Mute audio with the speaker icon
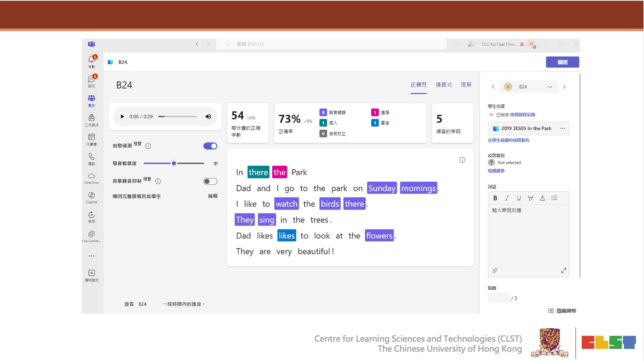The height and width of the screenshot is (362, 644). 208,117
